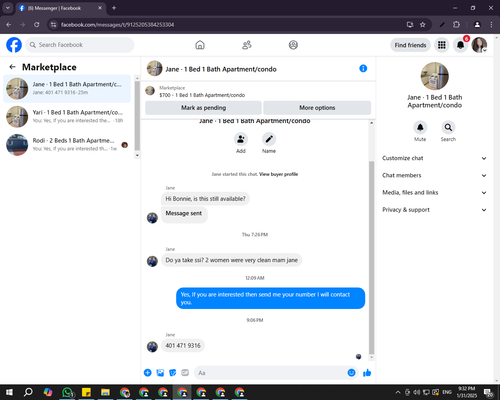The width and height of the screenshot is (500, 400).
Task: Open the taskbar clock showing 9:32 PM
Action: point(467,392)
